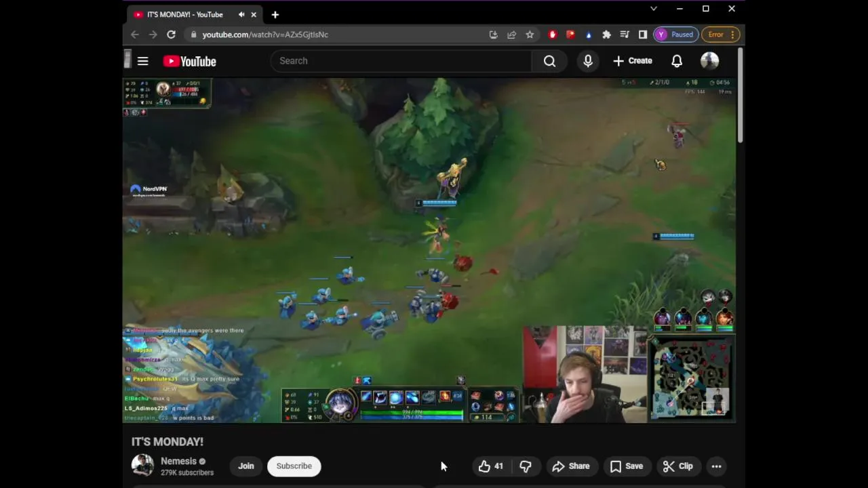Dislike the video with thumbs down
This screenshot has width=868, height=488.
coord(525,466)
